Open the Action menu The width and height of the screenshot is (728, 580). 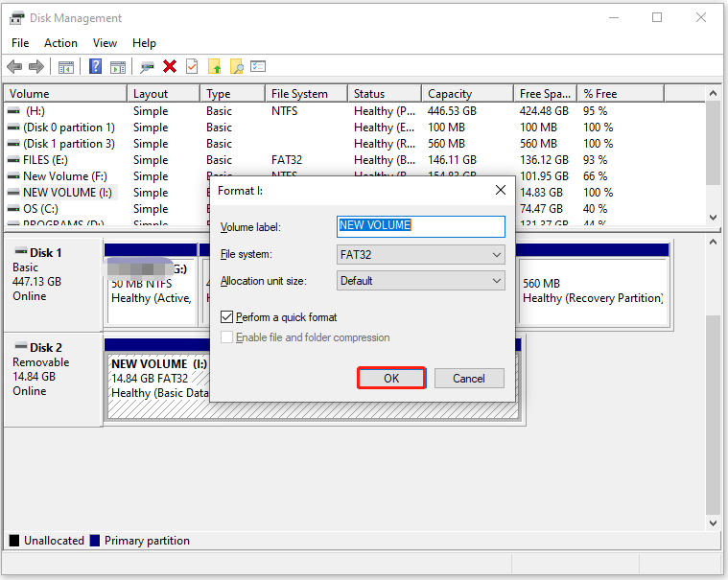(60, 43)
